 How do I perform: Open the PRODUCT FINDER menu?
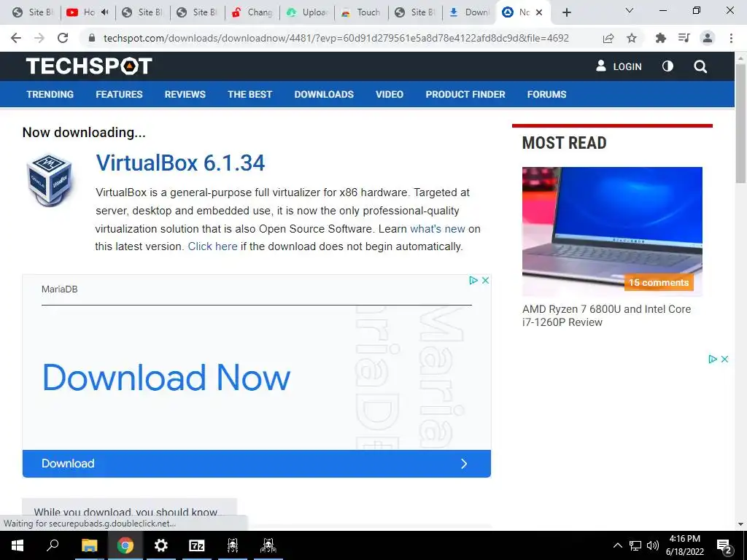coord(465,94)
